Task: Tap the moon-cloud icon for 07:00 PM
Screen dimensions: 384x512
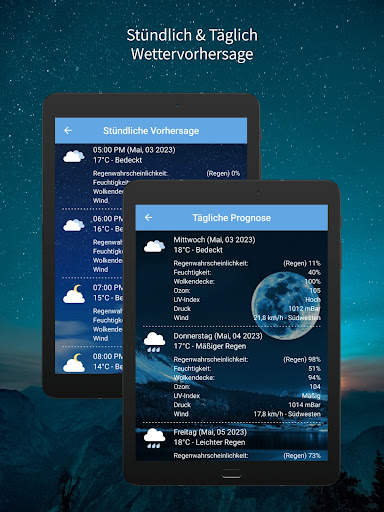Action: pos(74,294)
